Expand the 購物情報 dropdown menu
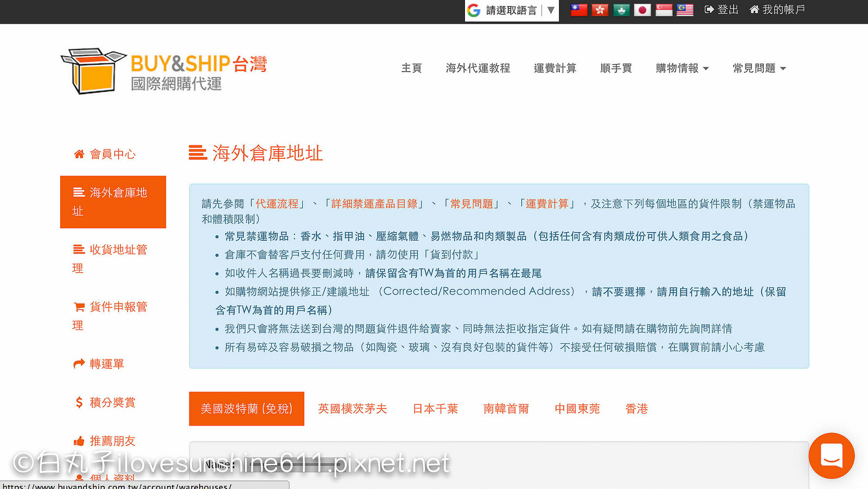The image size is (868, 489). coord(682,68)
